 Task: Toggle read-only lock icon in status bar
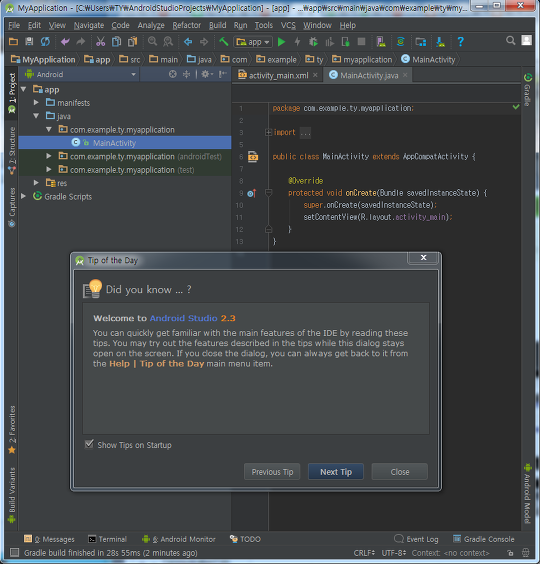point(510,553)
